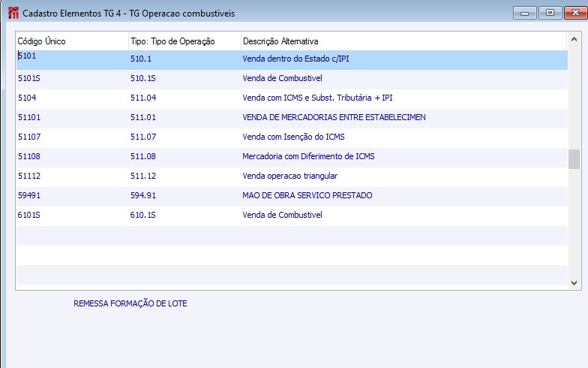This screenshot has height=368, width=588.
Task: Click type value 510.1
Action: coord(141,59)
